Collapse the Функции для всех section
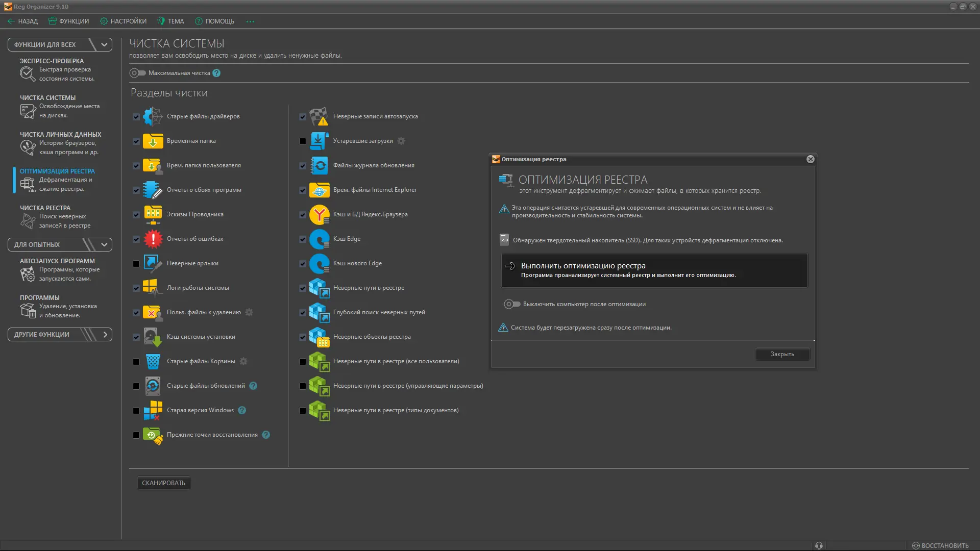The width and height of the screenshot is (980, 551). pos(104,45)
